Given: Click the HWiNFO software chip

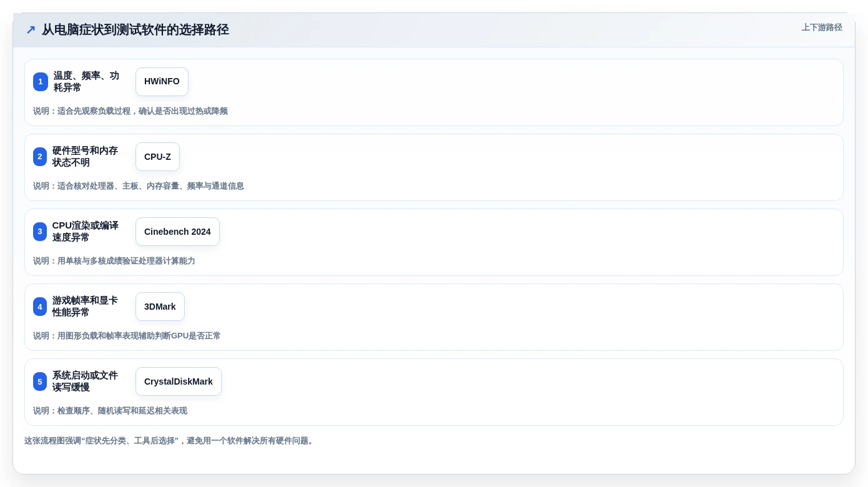Looking at the screenshot, I should point(162,82).
